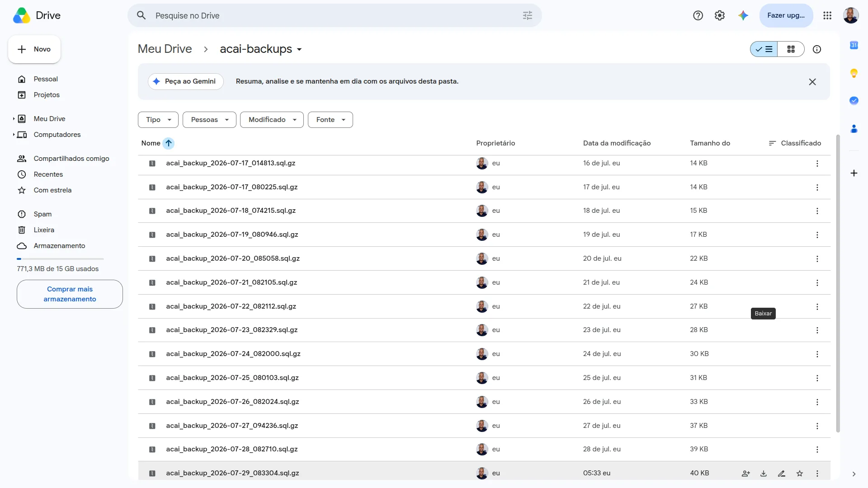Click Fazer upgrade button
Screen dimensions: 868x488
point(786,15)
